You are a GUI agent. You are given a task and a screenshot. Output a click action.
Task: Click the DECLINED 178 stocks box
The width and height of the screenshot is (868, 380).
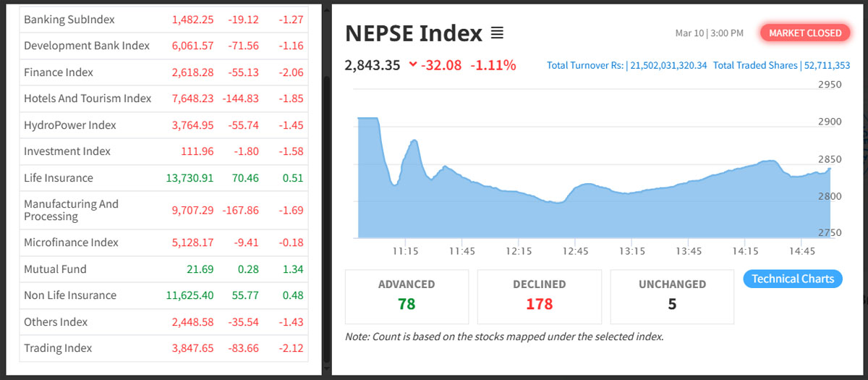pos(539,296)
